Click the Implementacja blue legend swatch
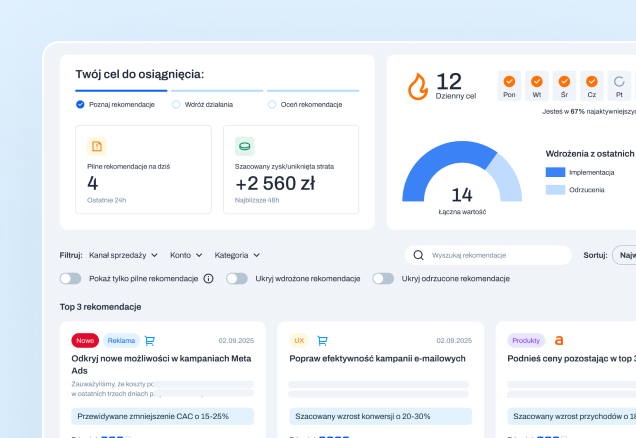The width and height of the screenshot is (636, 438). pos(555,172)
